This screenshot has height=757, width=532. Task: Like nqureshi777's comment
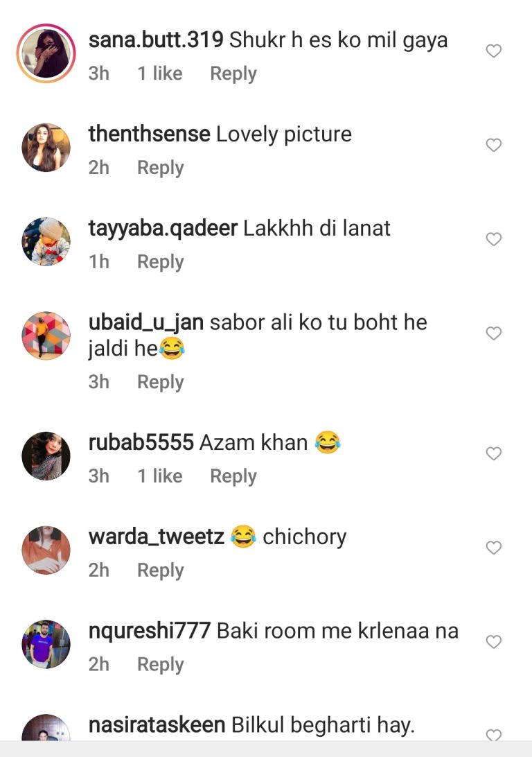(x=493, y=642)
